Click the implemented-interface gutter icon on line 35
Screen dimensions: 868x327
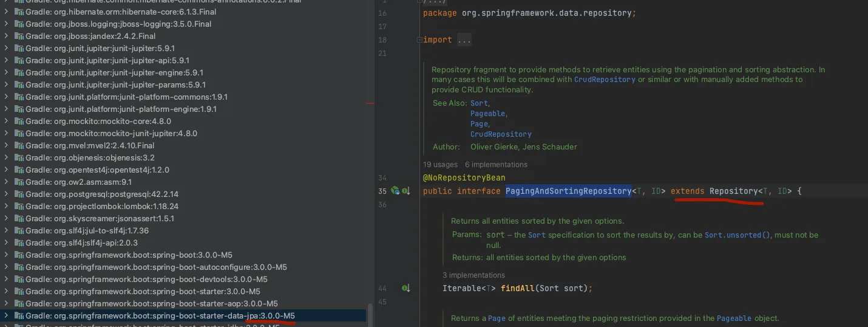click(x=405, y=191)
